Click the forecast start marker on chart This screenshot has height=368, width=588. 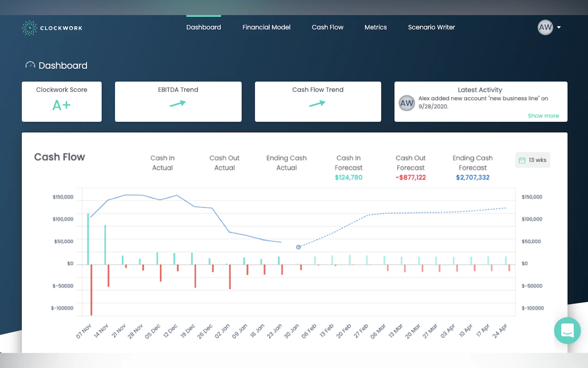pyautogui.click(x=298, y=247)
